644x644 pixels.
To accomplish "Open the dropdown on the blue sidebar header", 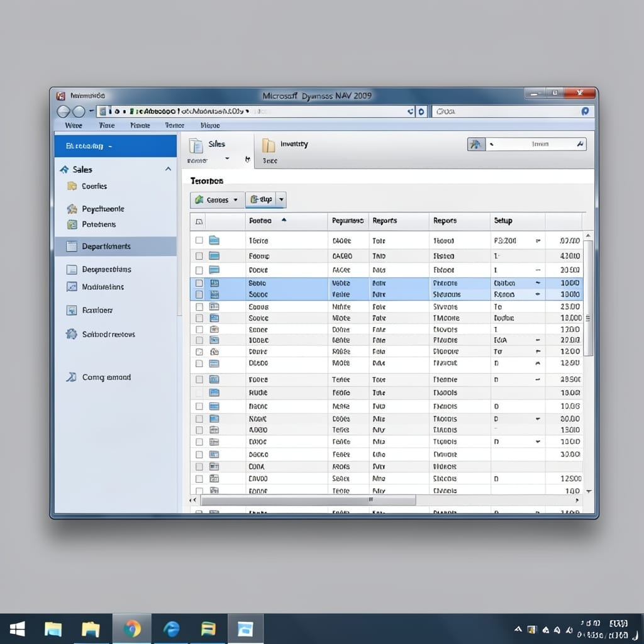I will [110, 146].
